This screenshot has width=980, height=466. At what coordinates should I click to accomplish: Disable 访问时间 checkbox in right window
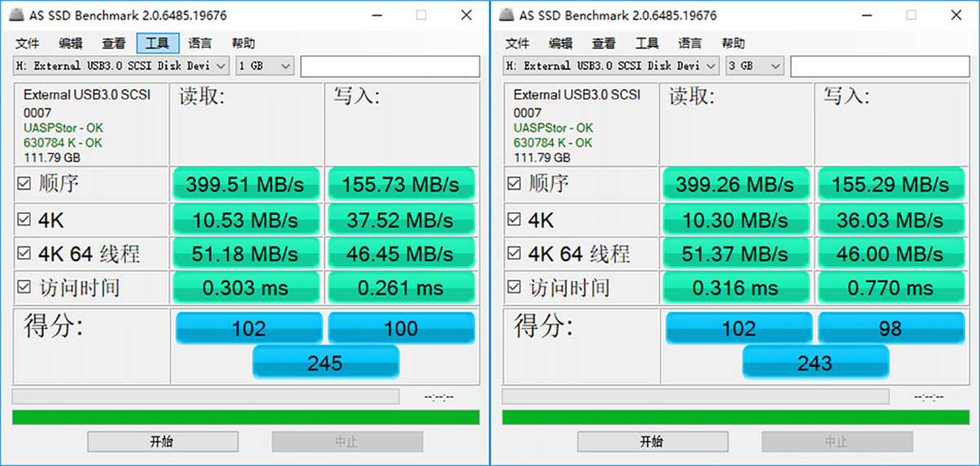coord(514,287)
